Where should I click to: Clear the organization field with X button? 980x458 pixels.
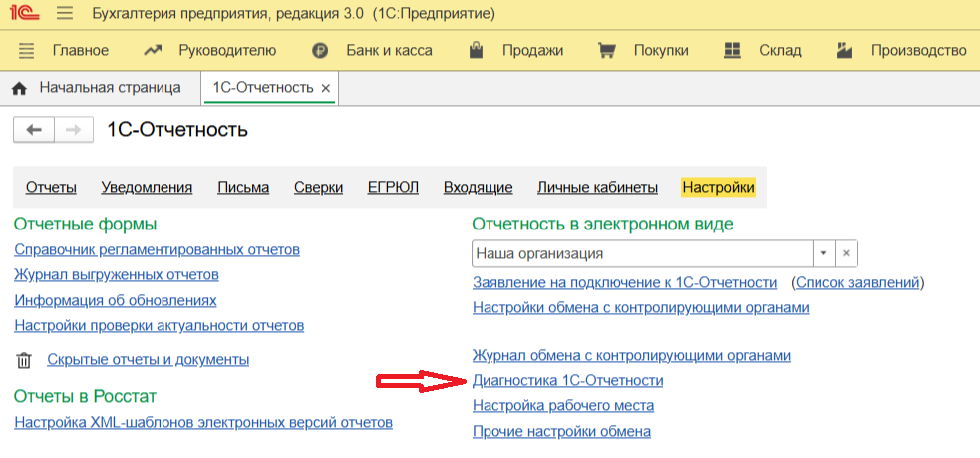pos(846,254)
